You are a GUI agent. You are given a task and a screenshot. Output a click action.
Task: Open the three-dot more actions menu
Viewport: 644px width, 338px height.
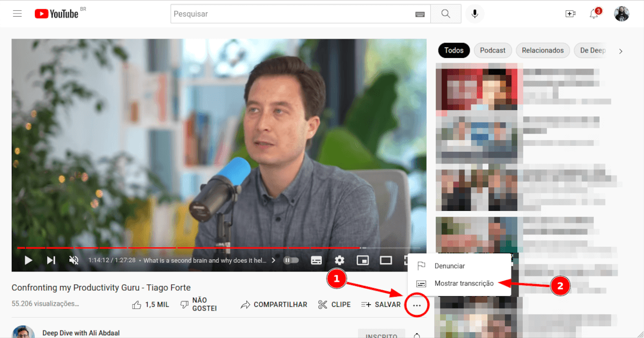(x=417, y=305)
